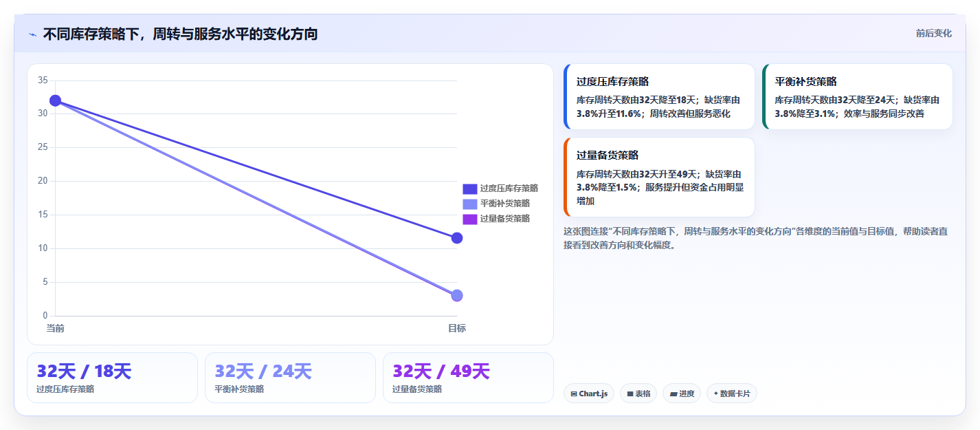This screenshot has height=430, width=980.
Task: Click the 32天 / 18天 stat value
Action: tap(84, 371)
